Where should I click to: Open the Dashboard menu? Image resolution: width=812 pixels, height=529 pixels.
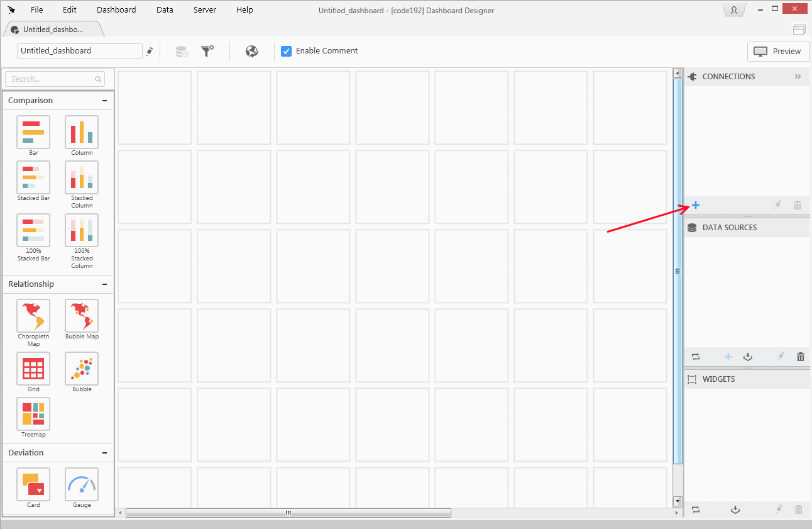point(116,9)
